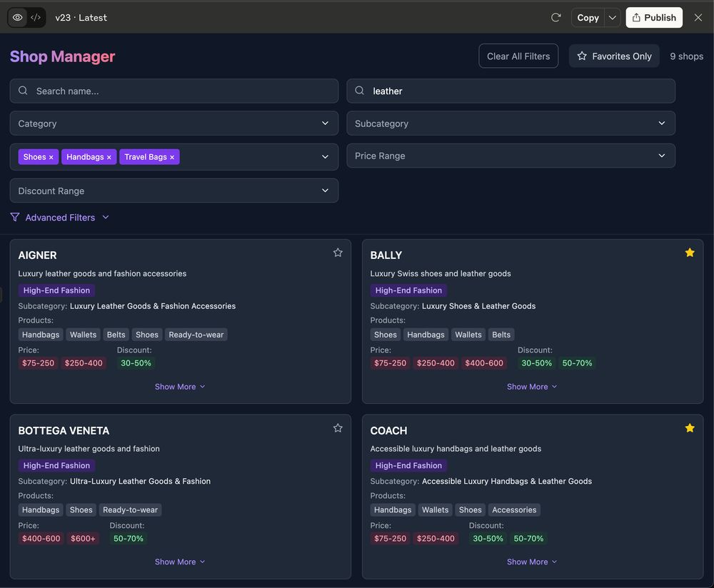The width and height of the screenshot is (714, 588).
Task: Click COACH 30-50% discount tag
Action: click(488, 538)
